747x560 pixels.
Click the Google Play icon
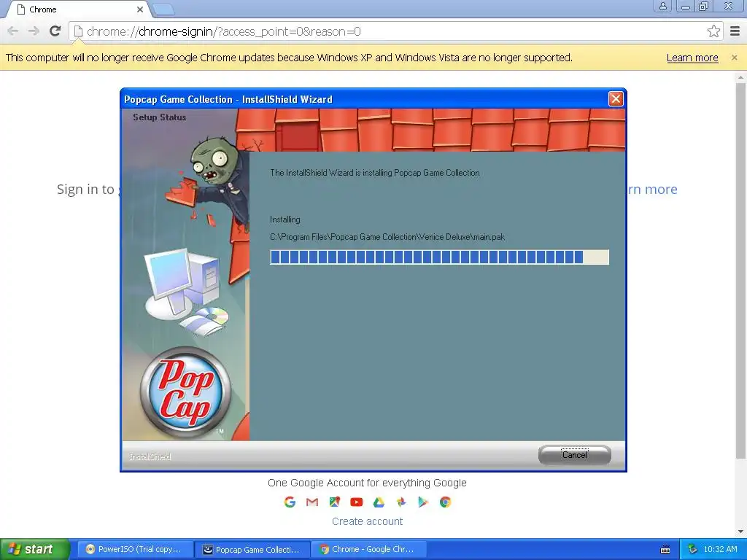coord(422,502)
